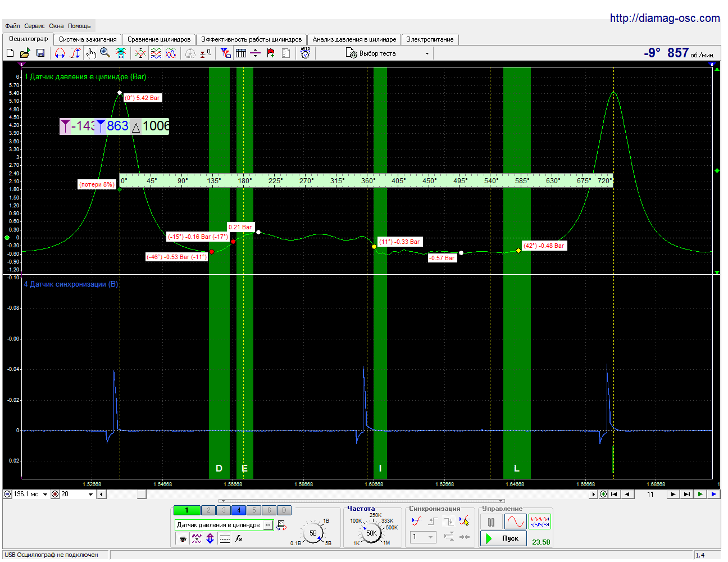Click the phase-shifted sine waves icon

171,53
